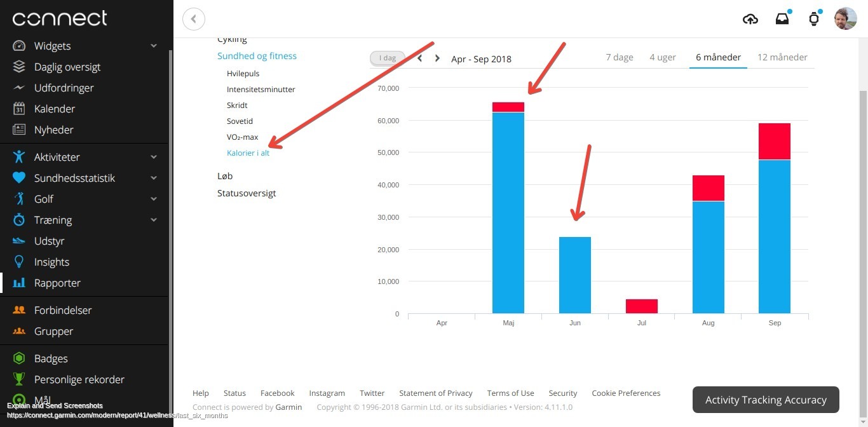868x427 pixels.
Task: Click the watch device icon
Action: coord(814,19)
